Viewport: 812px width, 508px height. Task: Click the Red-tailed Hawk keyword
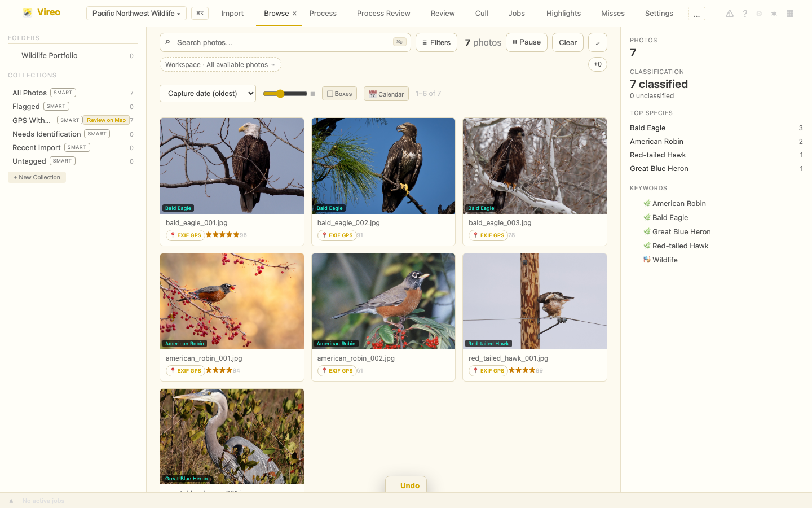680,246
